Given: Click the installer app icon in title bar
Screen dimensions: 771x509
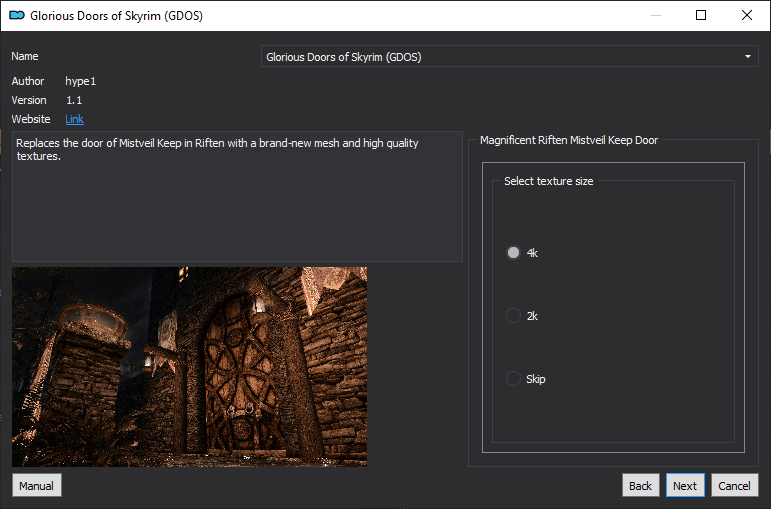Looking at the screenshot, I should pyautogui.click(x=17, y=15).
